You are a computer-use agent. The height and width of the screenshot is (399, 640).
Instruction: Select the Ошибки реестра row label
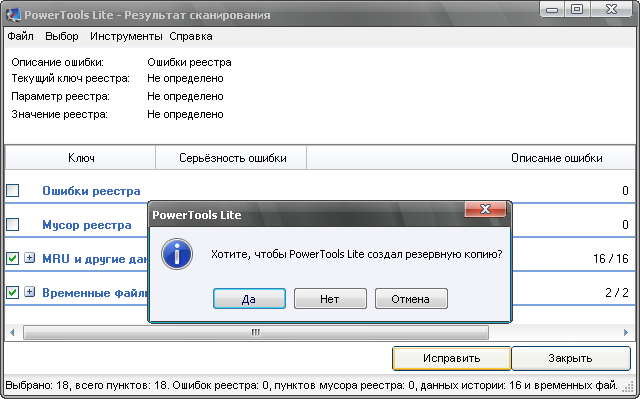(x=91, y=191)
